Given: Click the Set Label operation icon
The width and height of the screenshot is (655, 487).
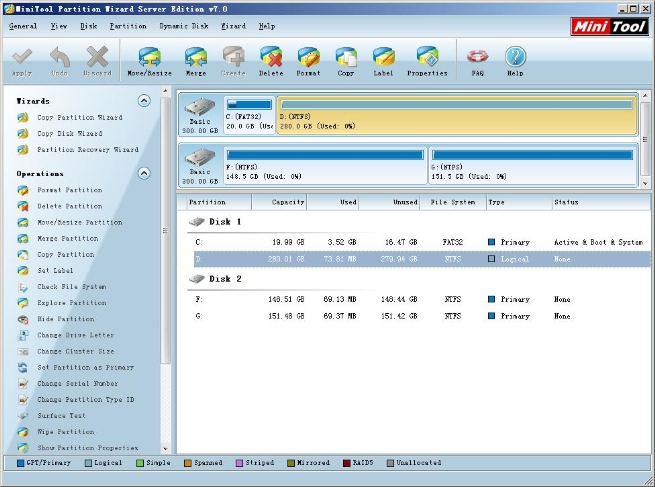Looking at the screenshot, I should (23, 271).
